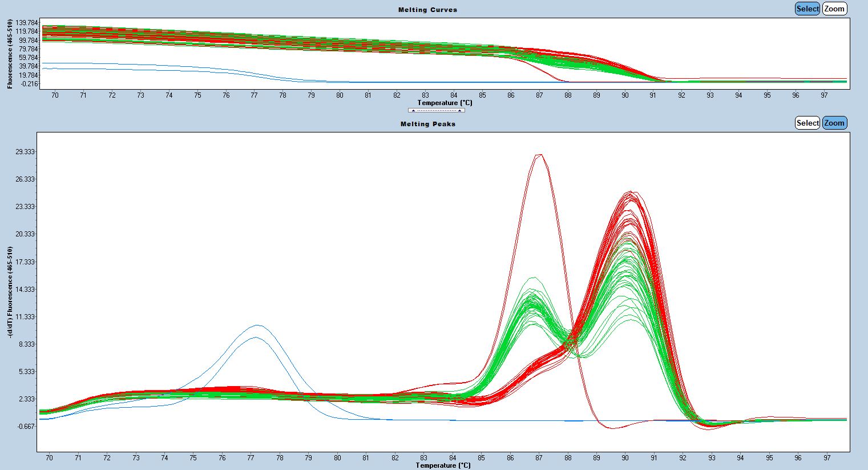
Task: Switch Melting Curves chart to Zoom mode
Action: [x=834, y=9]
